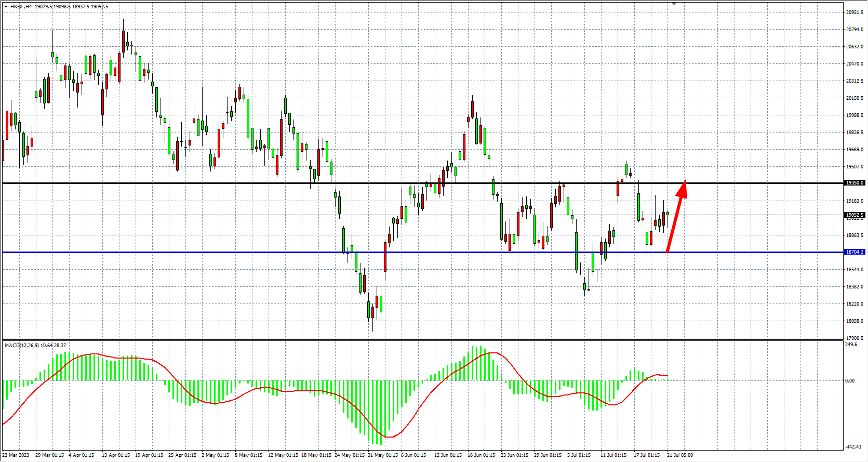Image resolution: width=868 pixels, height=462 pixels.
Task: Click the 21 Jul 05:00 time label
Action: (679, 455)
